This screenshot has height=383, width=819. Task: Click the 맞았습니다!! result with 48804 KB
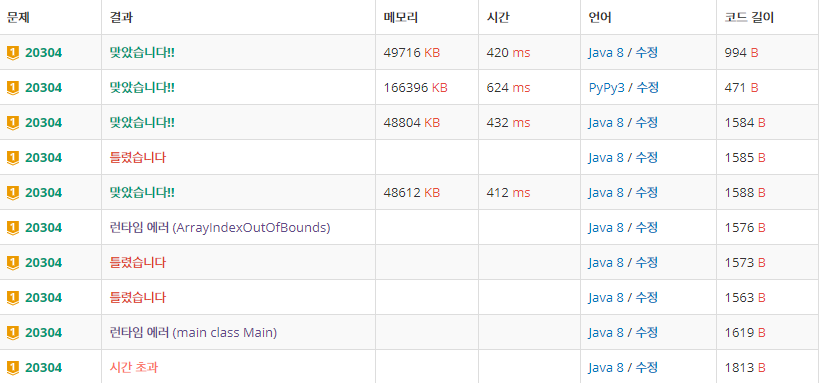pyautogui.click(x=142, y=122)
